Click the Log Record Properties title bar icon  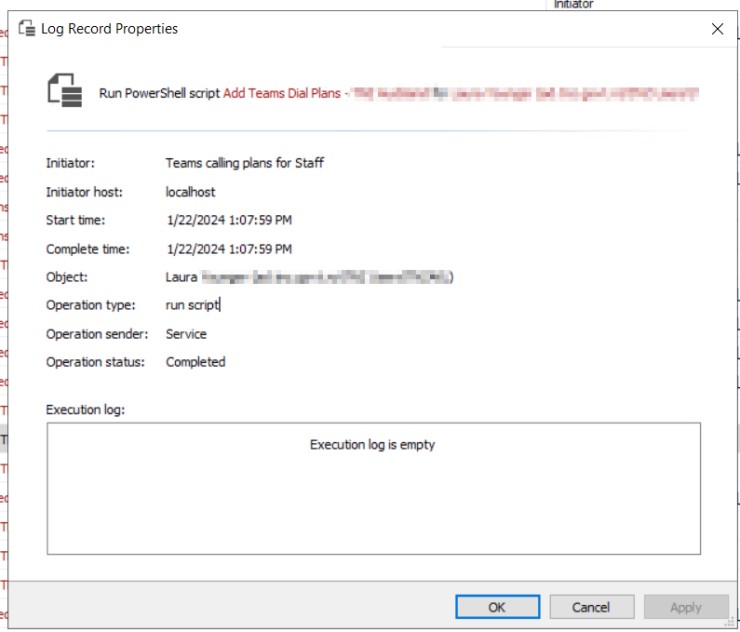[x=27, y=29]
